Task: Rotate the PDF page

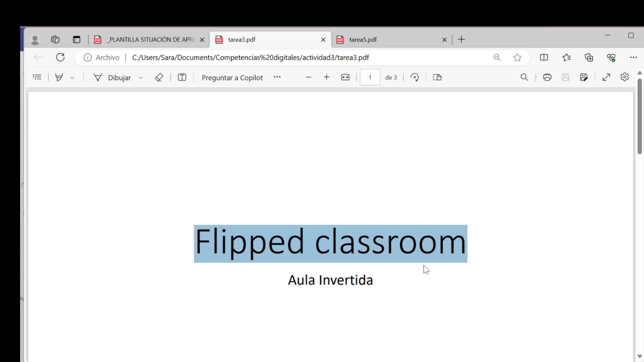Action: pos(415,77)
